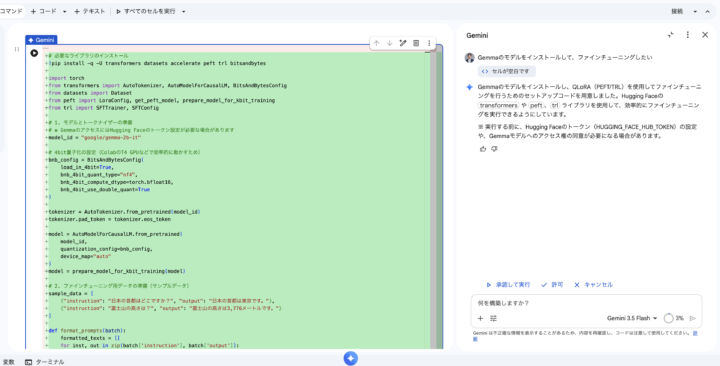
Task: Click 許可 to accept the suggestion
Action: coord(552,285)
